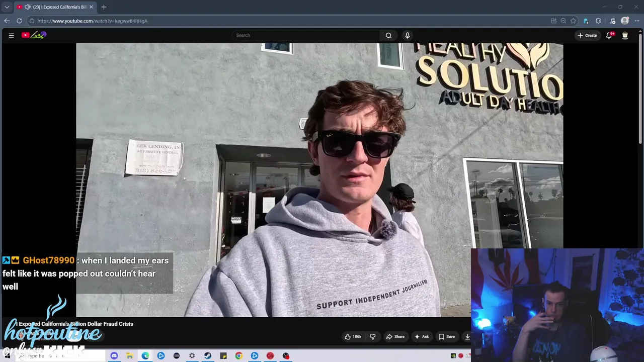Dislike the video with thumbs down
Screen dimensions: 644x362
[x=373, y=337]
